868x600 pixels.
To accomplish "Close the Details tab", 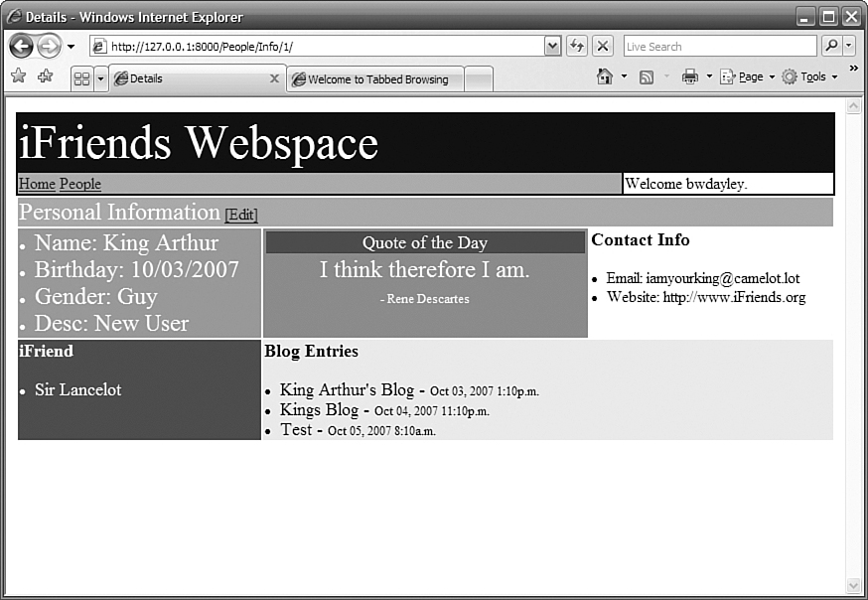I will click(x=274, y=78).
